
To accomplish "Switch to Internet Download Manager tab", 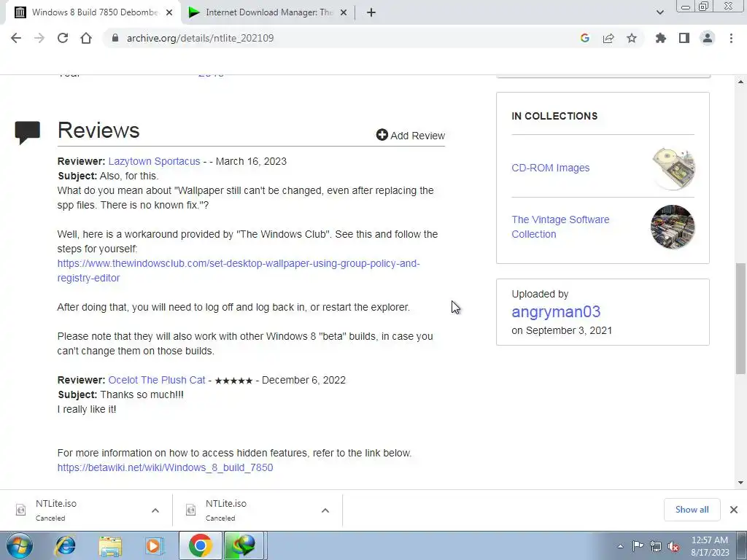I will click(268, 12).
